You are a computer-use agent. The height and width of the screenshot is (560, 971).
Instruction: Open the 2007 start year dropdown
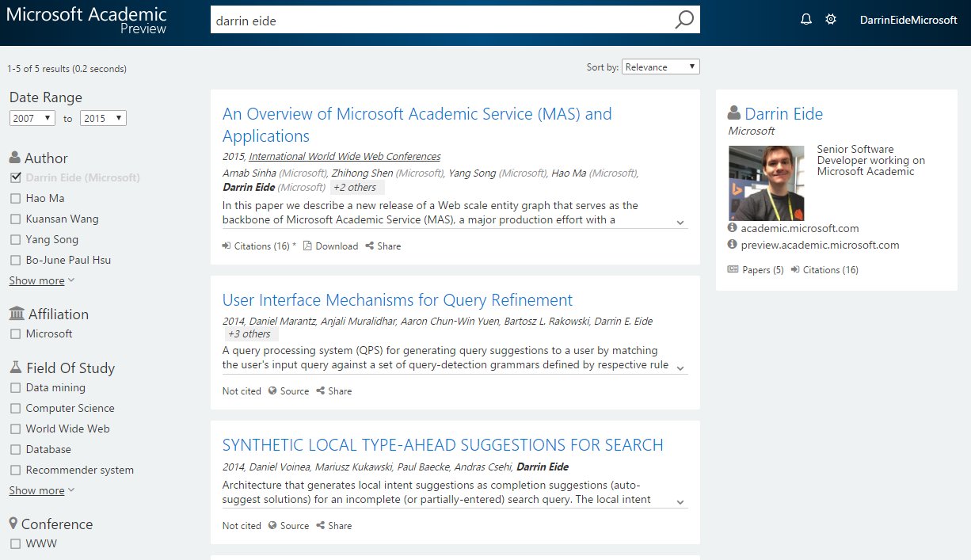point(32,118)
